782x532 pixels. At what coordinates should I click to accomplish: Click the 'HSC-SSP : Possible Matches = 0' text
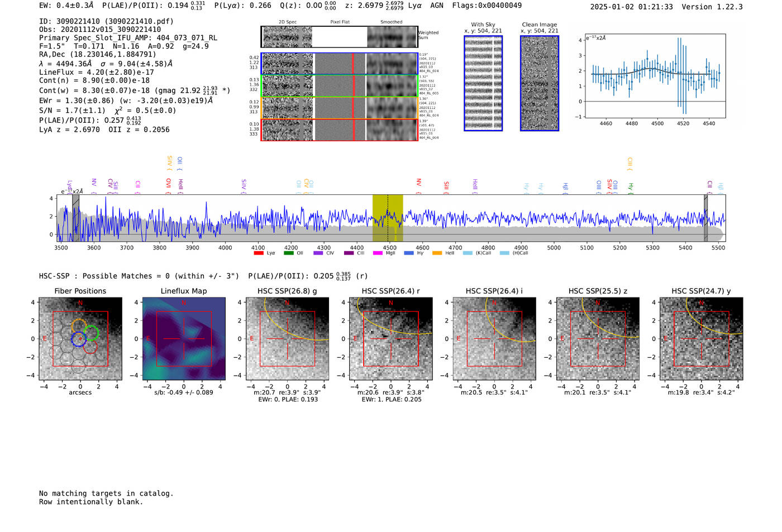(x=104, y=276)
